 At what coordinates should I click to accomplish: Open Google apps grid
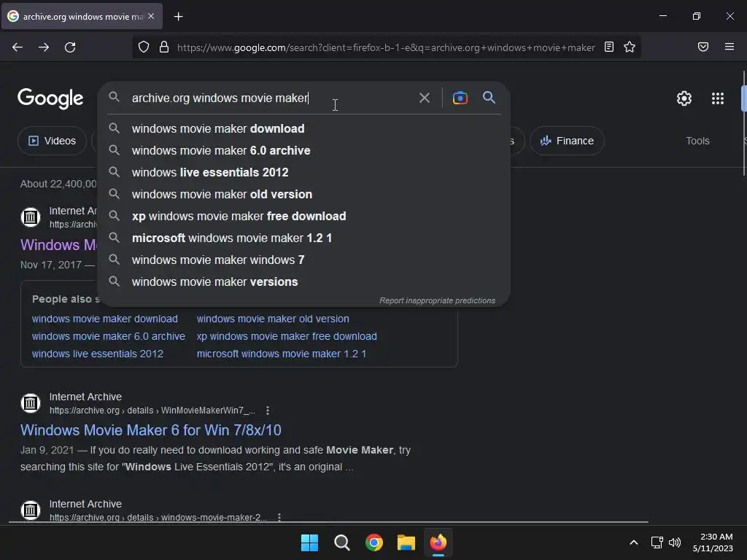718,98
